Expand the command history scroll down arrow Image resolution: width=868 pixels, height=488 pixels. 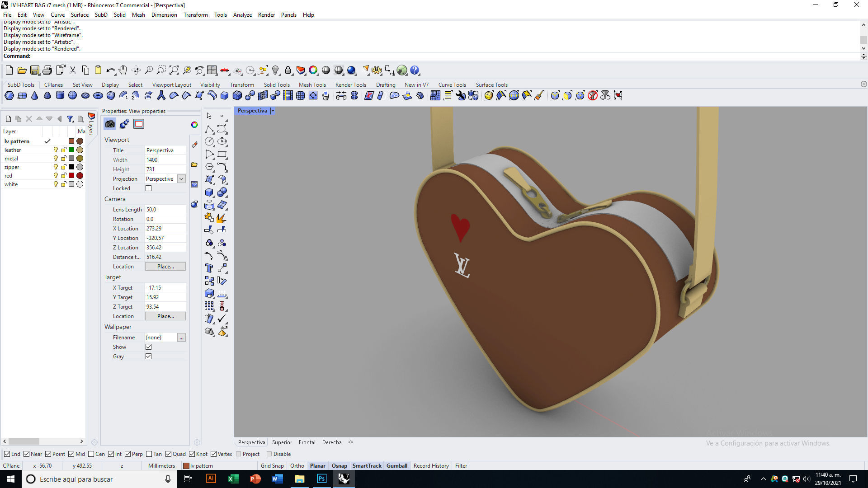pyautogui.click(x=863, y=48)
